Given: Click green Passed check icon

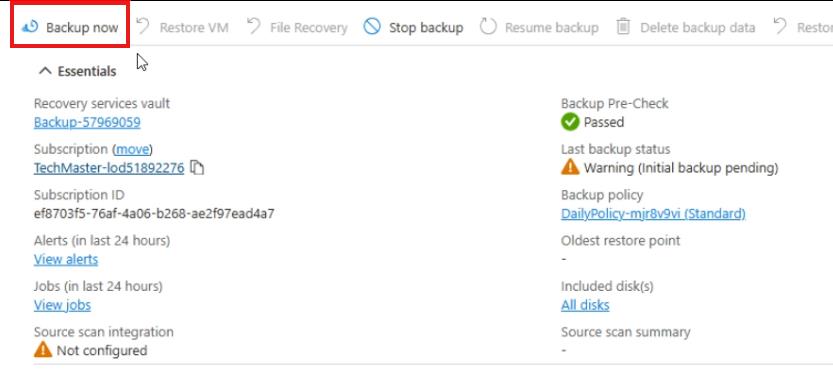Looking at the screenshot, I should 570,122.
